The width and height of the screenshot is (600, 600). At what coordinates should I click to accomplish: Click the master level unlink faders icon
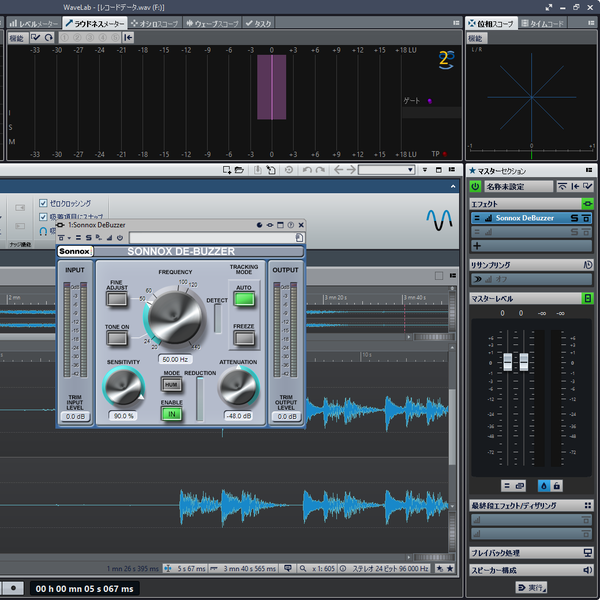tap(519, 486)
